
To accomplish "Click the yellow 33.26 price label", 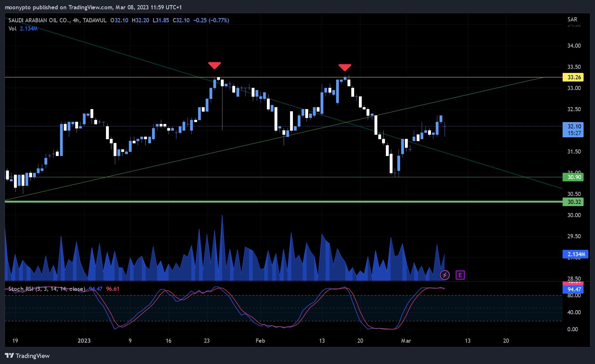I will [573, 77].
